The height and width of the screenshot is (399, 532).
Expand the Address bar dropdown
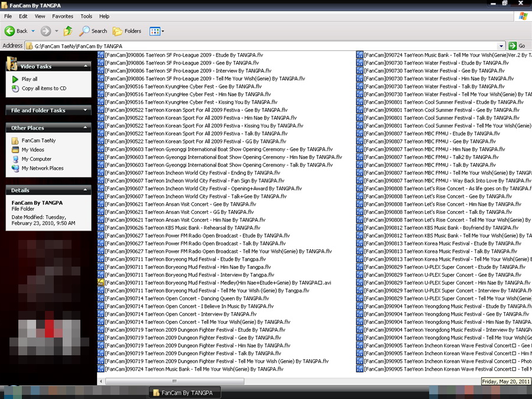click(501, 46)
